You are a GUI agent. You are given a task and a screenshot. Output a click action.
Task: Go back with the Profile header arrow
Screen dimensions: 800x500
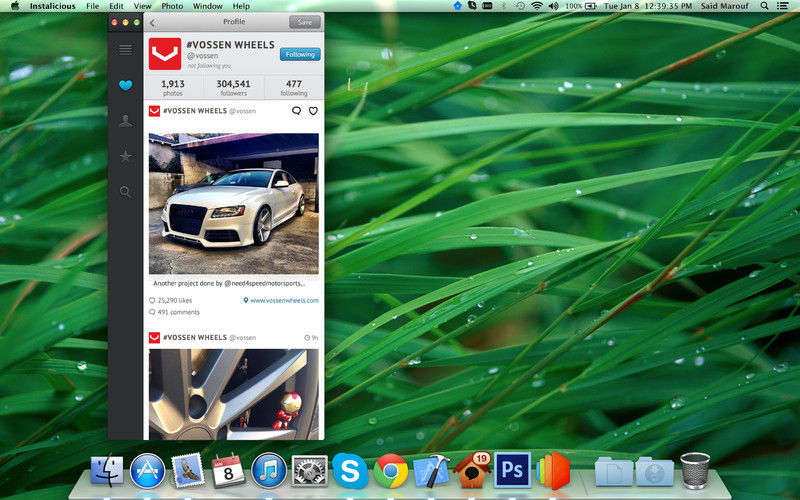(x=152, y=22)
